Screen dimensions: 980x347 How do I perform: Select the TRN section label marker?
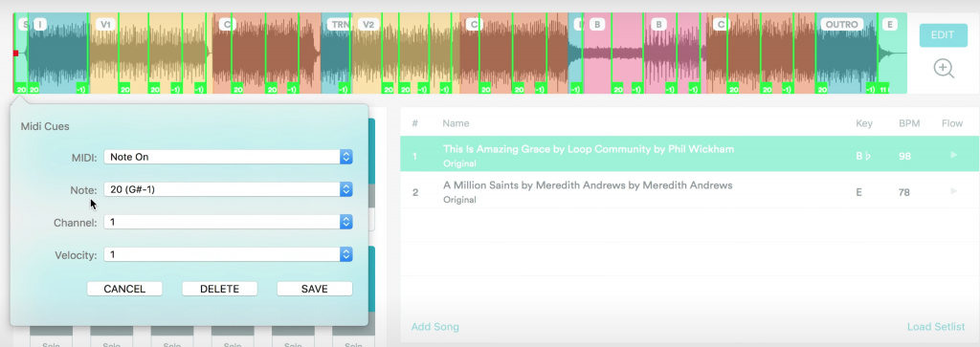click(x=339, y=24)
